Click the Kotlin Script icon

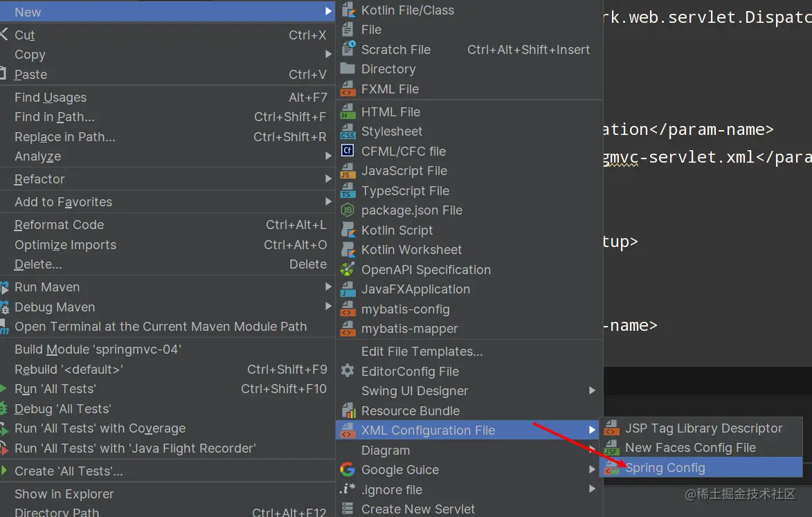click(x=348, y=230)
